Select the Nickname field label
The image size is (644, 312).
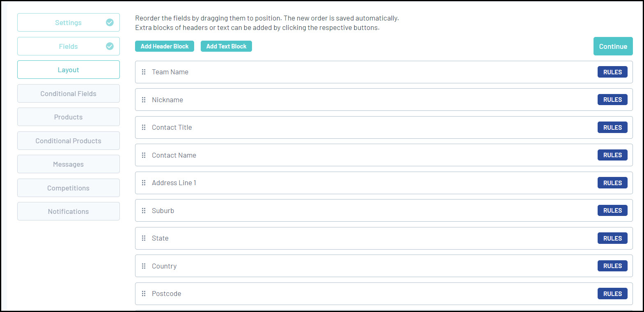[x=167, y=100]
